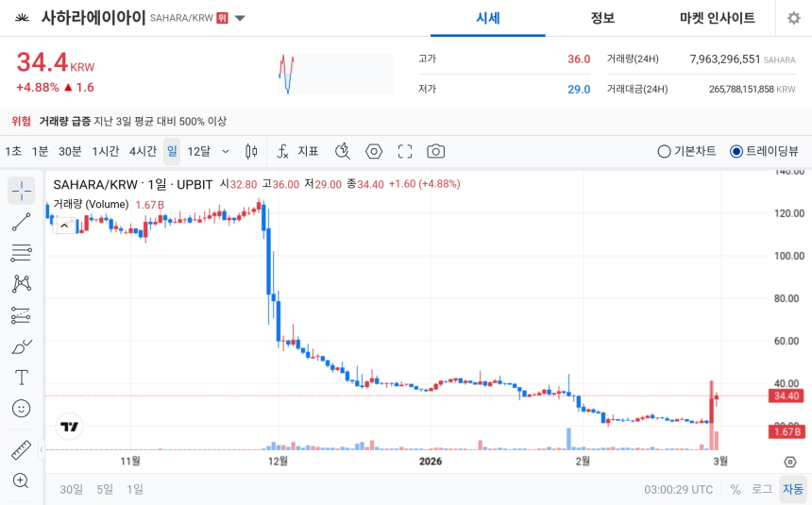The image size is (812, 505).
Task: Click the alert/replay lightning icon in toolbar
Action: 343,151
